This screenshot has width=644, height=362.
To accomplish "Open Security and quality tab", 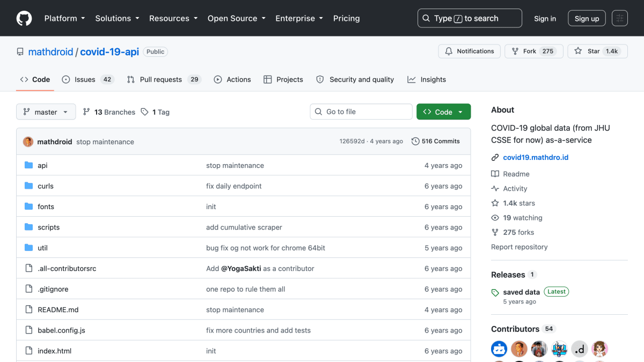I will 355,79.
